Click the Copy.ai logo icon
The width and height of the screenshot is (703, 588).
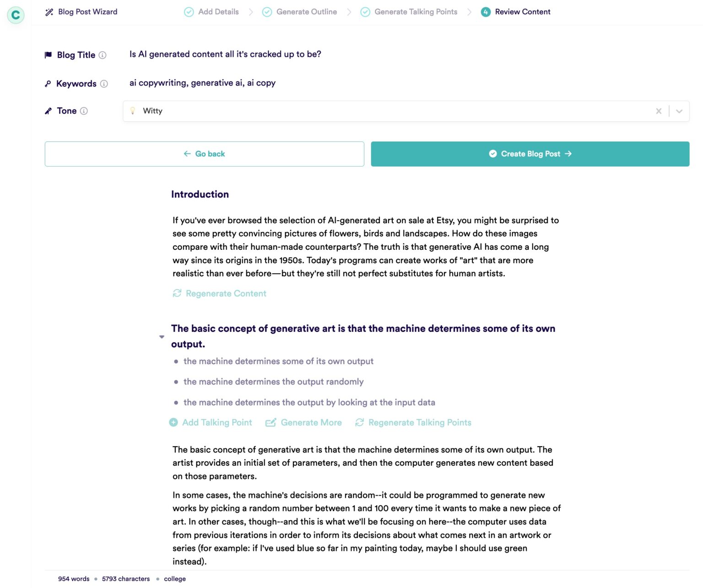point(16,15)
